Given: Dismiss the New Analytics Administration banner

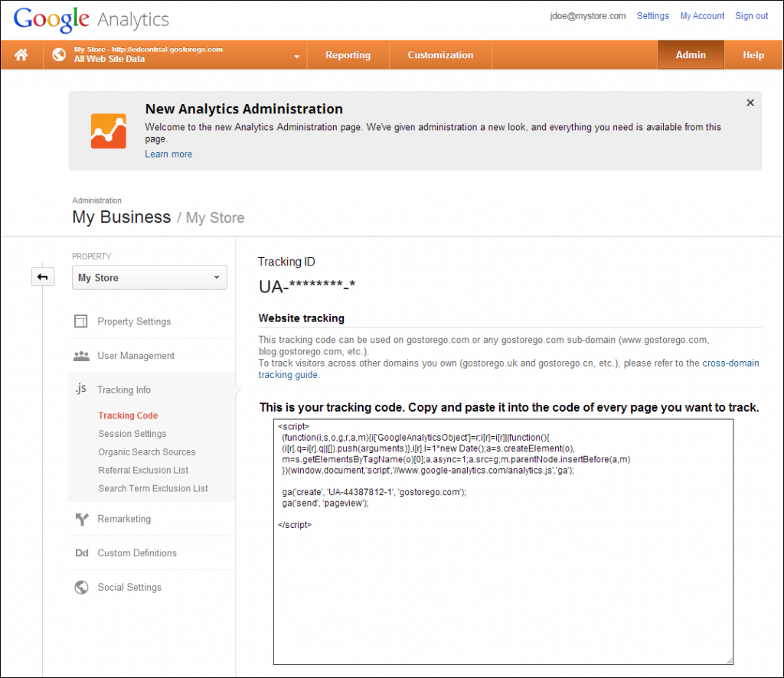Looking at the screenshot, I should point(750,103).
